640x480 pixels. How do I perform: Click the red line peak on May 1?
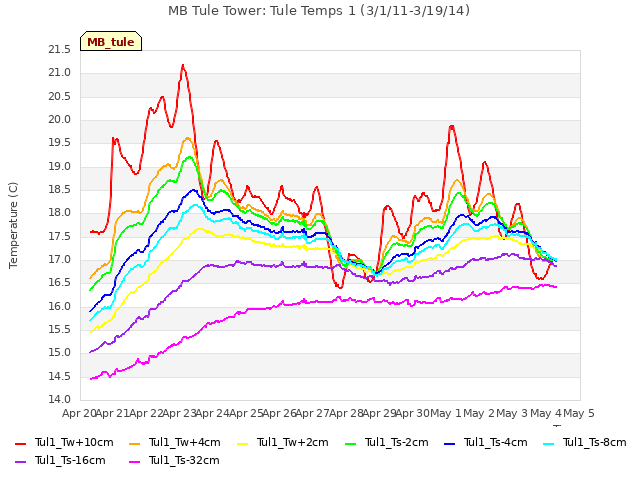pos(451,126)
